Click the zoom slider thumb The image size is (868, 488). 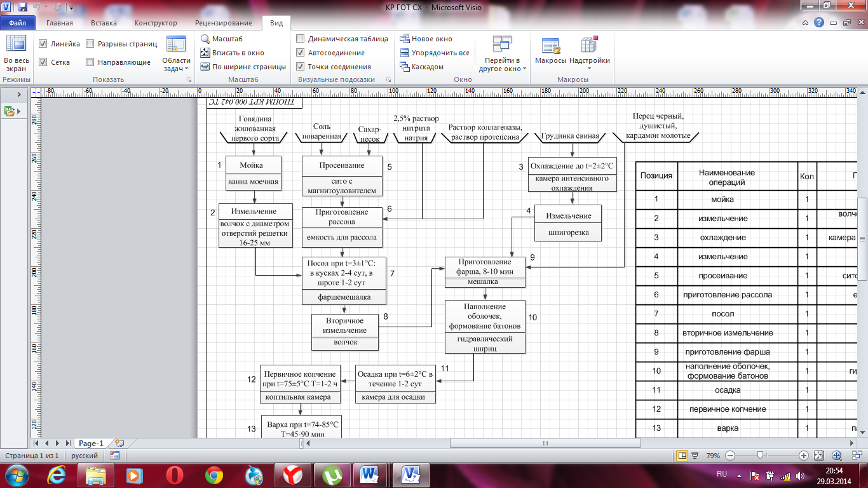pyautogui.click(x=760, y=456)
